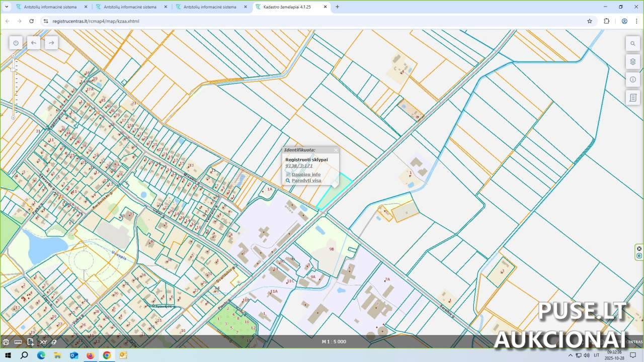Image resolution: width=644 pixels, height=362 pixels.
Task: Switch to the first Antstolių informacinė sistema tab
Action: [50, 7]
